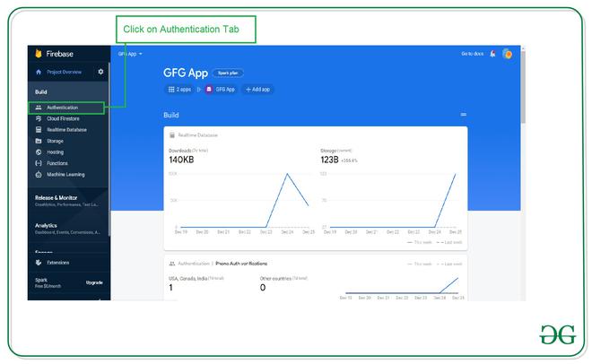Screen dimensions: 592x364
Task: Click the Authentication people icon
Action: coord(39,108)
